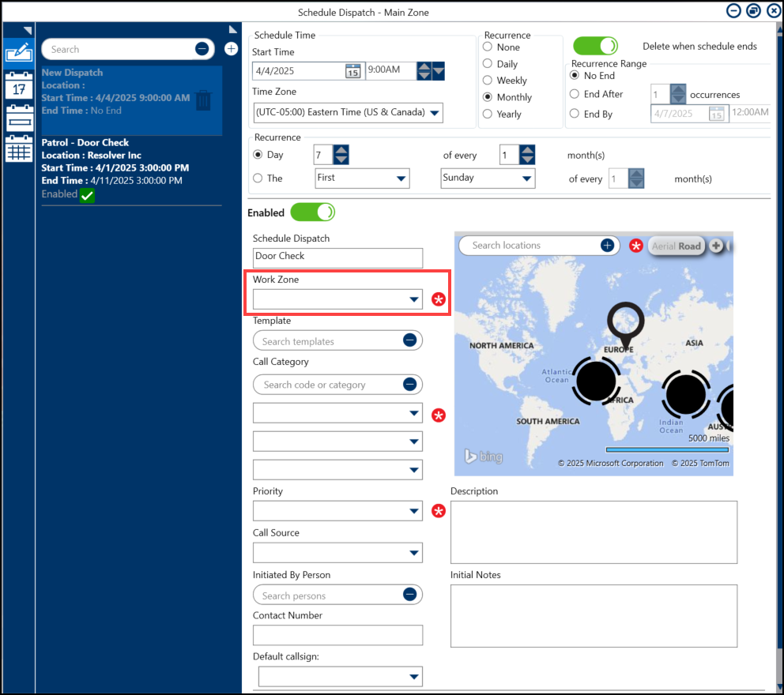The width and height of the screenshot is (784, 695).
Task: Clear the Search templates field
Action: [x=409, y=340]
